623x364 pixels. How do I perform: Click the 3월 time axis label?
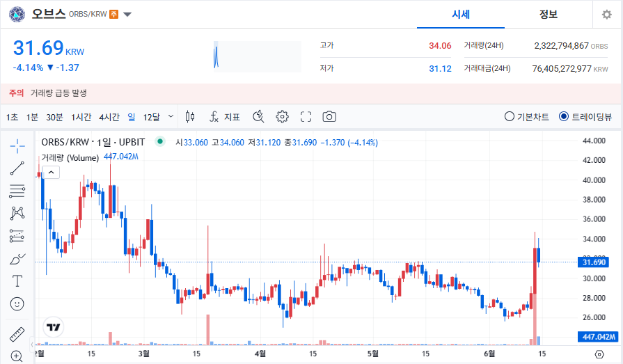(x=143, y=354)
